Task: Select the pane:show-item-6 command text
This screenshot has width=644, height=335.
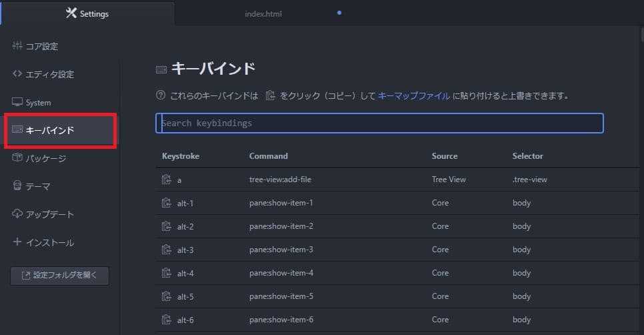Action: click(281, 320)
